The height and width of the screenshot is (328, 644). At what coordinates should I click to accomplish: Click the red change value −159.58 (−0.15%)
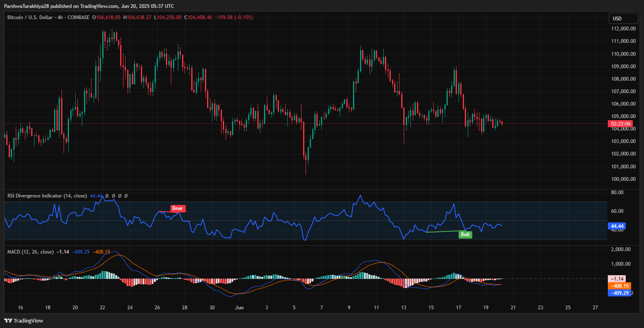coord(233,17)
